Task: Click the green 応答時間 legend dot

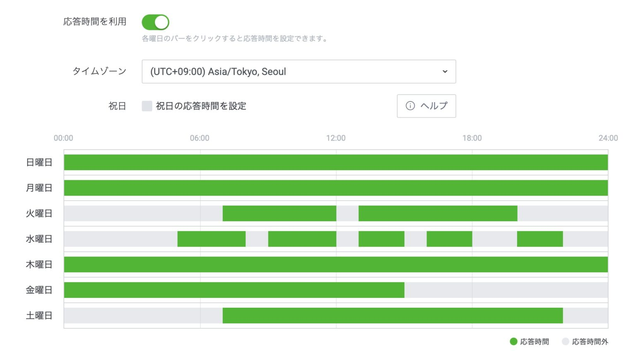Action: [x=513, y=342]
